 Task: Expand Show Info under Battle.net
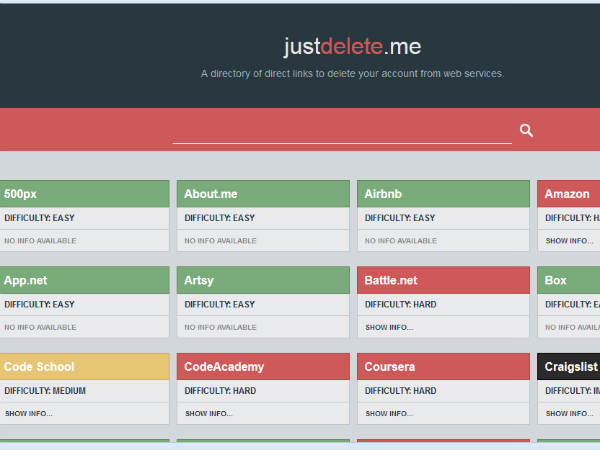click(389, 327)
